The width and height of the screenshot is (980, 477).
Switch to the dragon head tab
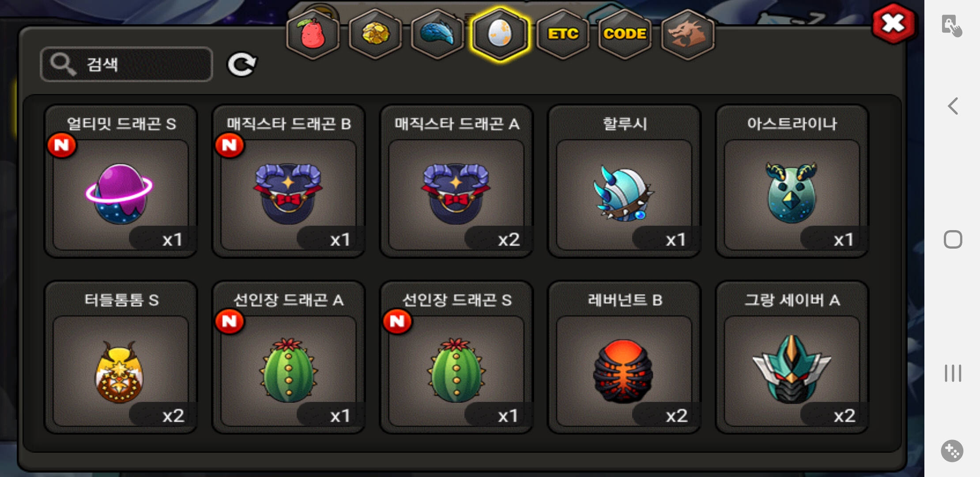coord(688,34)
